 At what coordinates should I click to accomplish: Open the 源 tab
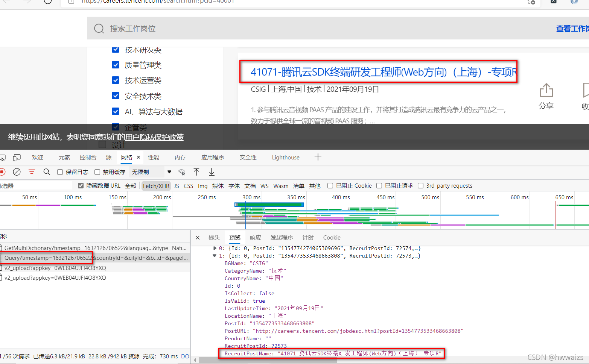(109, 158)
